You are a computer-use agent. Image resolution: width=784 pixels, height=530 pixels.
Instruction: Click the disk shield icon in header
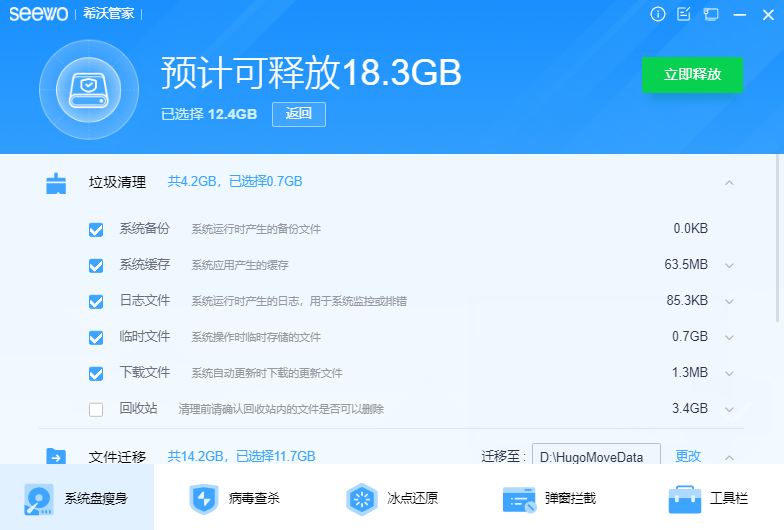click(x=91, y=91)
